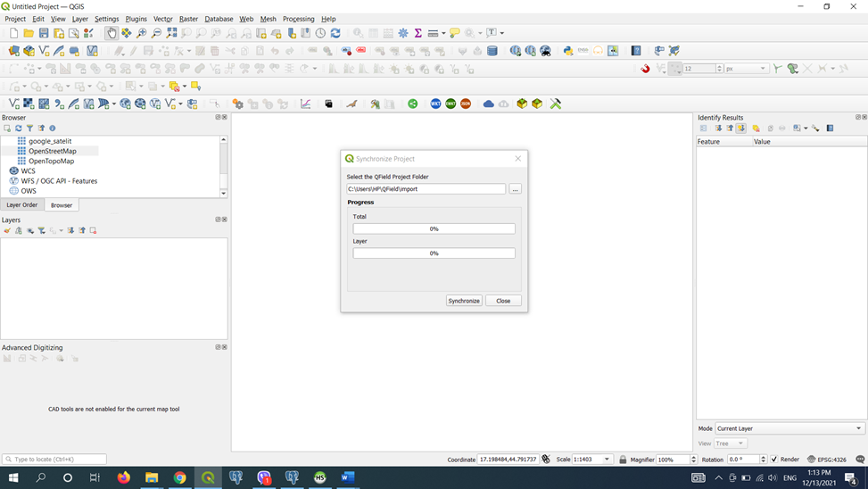The image size is (868, 489).
Task: Open the Processing menu
Action: [298, 19]
